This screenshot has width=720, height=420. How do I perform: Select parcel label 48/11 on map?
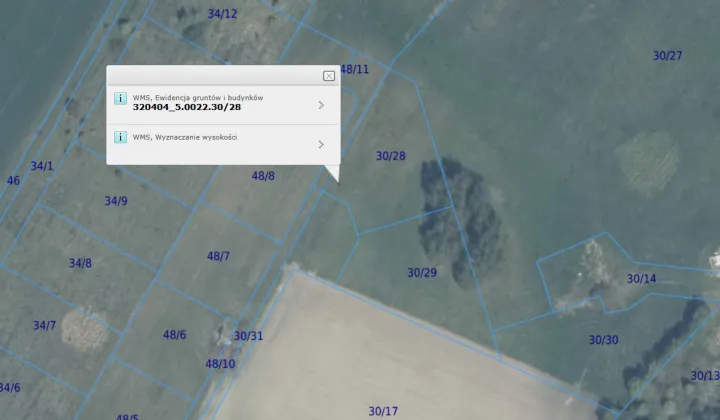[355, 69]
